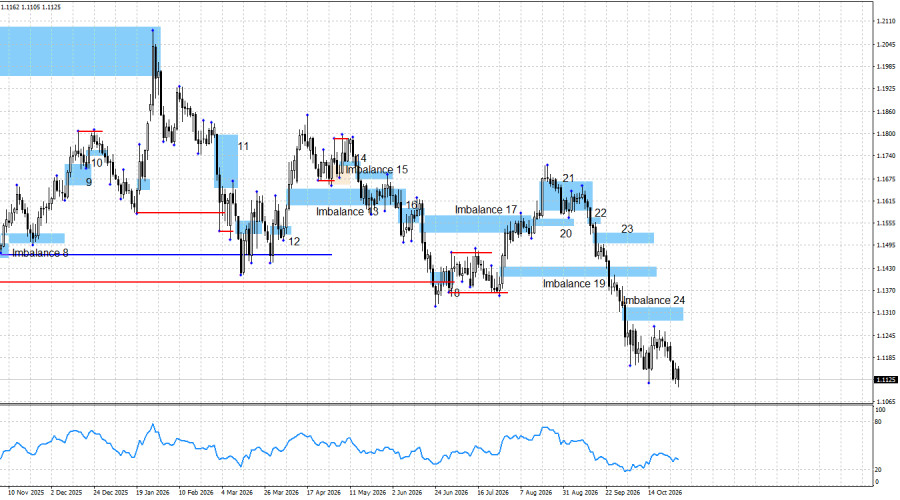
Task: Click the Imbalance 19 blue rectangle
Action: pyautogui.click(x=579, y=272)
